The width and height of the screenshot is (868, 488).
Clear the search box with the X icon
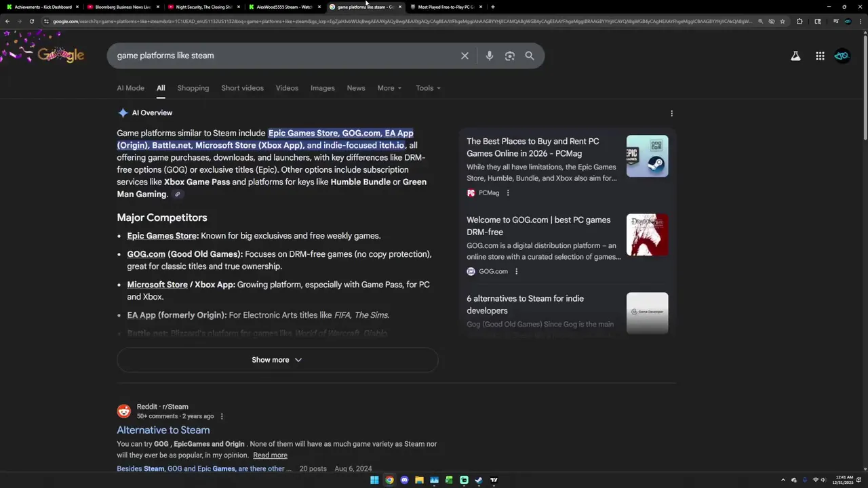click(465, 56)
